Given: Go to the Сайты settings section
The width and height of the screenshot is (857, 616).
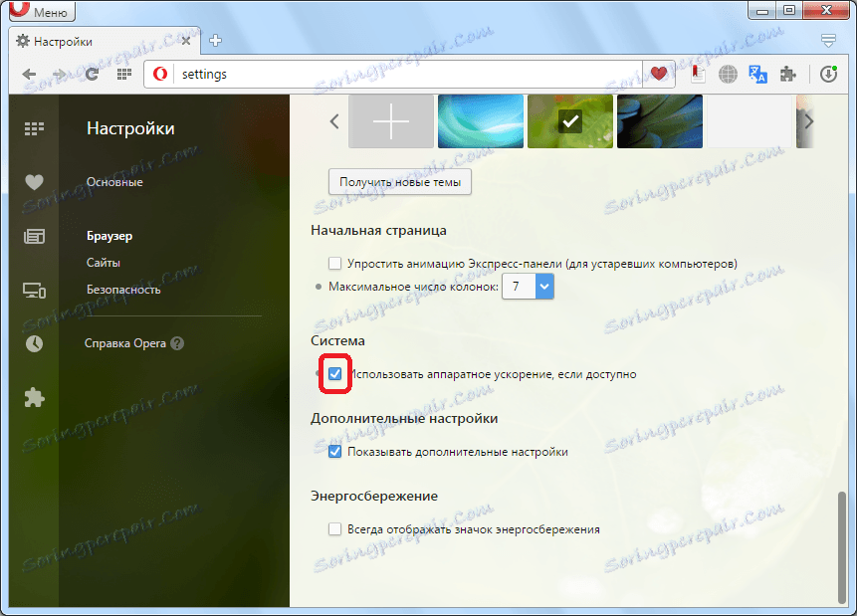Looking at the screenshot, I should (x=103, y=263).
